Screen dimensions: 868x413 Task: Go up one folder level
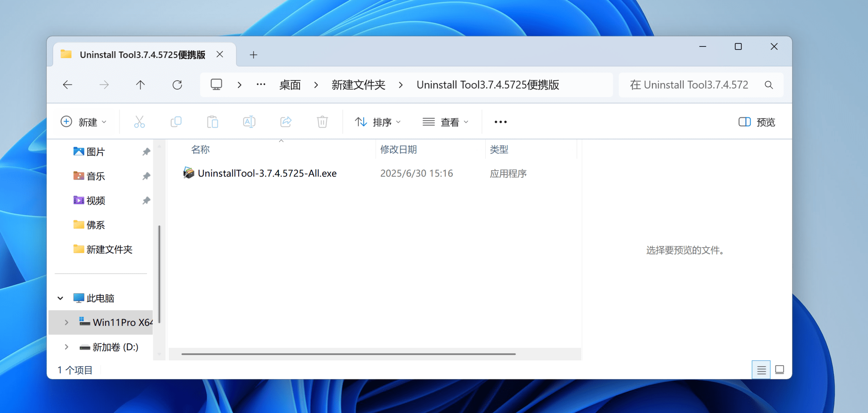click(140, 85)
